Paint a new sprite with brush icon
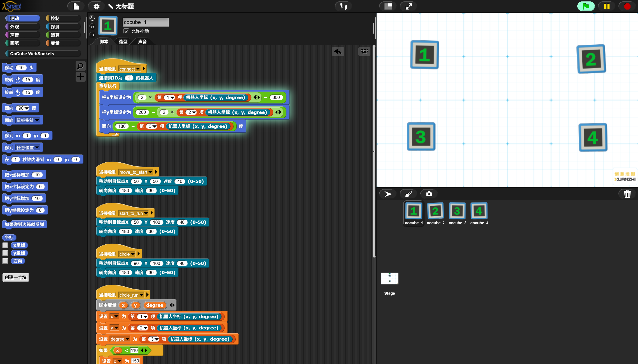 pos(408,194)
